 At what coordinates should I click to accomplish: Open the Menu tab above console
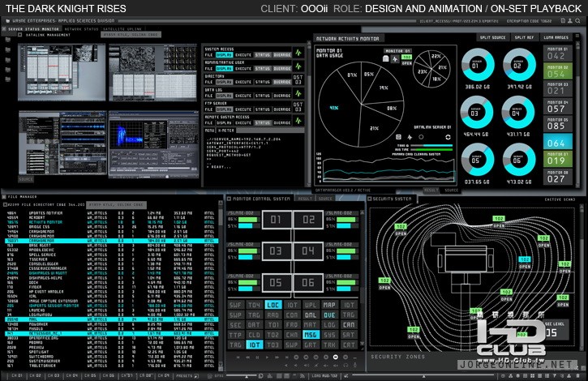pyautogui.click(x=209, y=131)
